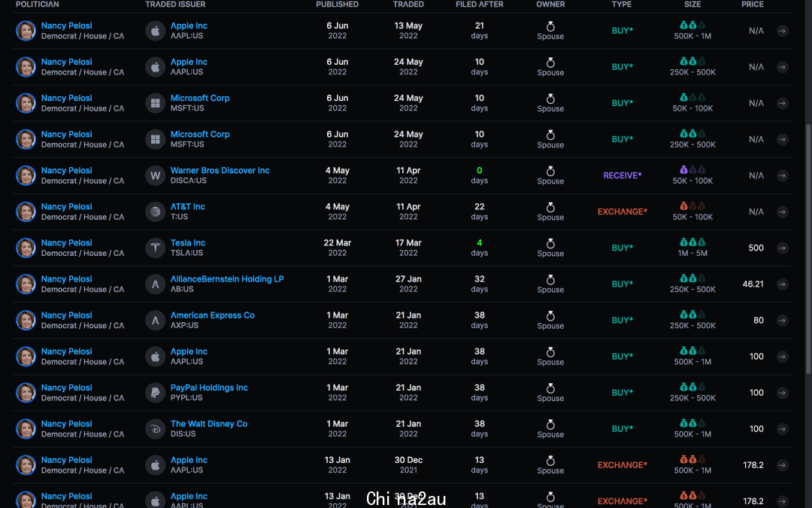Screen dimensions: 812x508
Task: Open details arrow for American Express trade
Action: point(782,321)
